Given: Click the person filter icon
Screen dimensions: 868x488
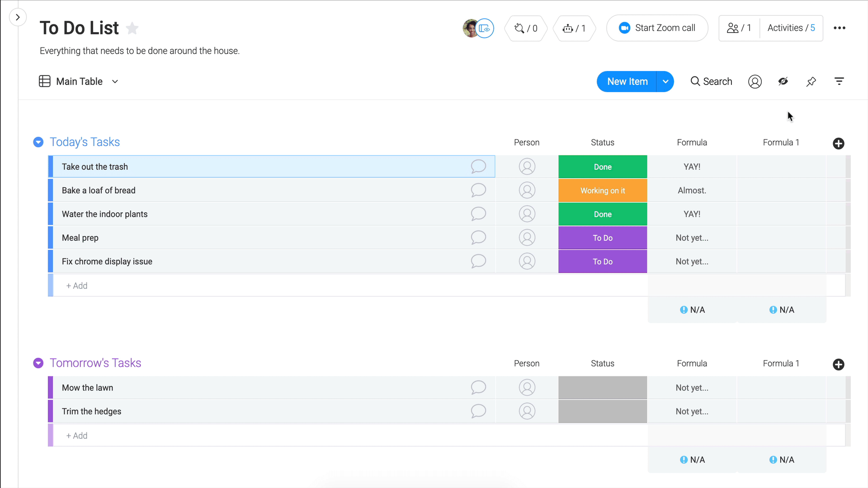Looking at the screenshot, I should 755,82.
